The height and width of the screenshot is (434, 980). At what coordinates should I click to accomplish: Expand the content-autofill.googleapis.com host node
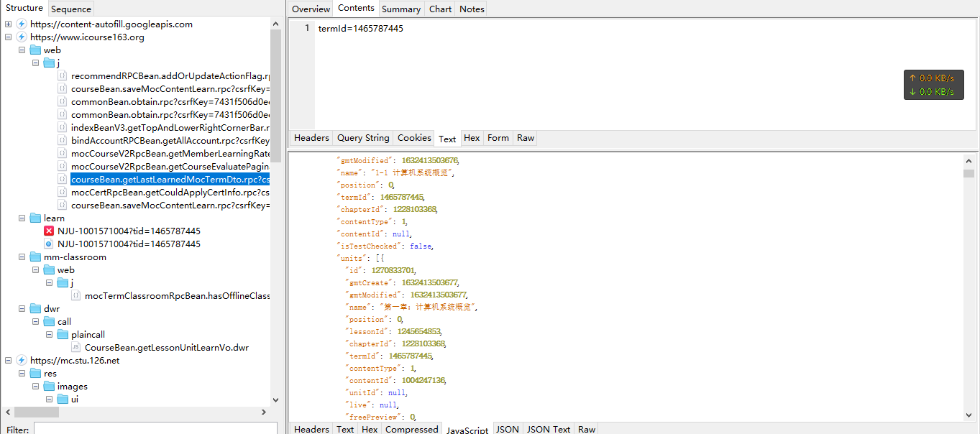[8, 24]
